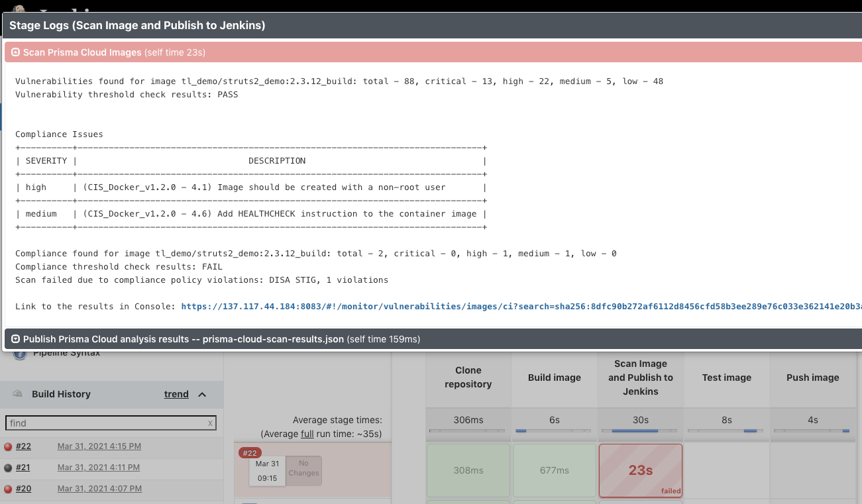
Task: Clear the find field with x
Action: pyautogui.click(x=210, y=423)
